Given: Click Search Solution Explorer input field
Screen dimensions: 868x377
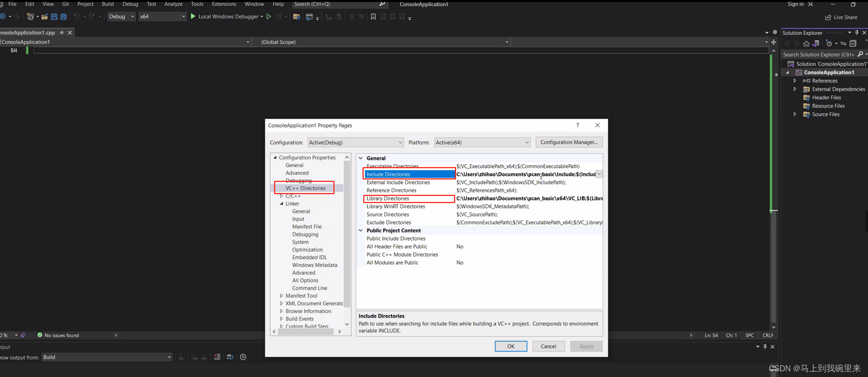Looking at the screenshot, I should 819,55.
